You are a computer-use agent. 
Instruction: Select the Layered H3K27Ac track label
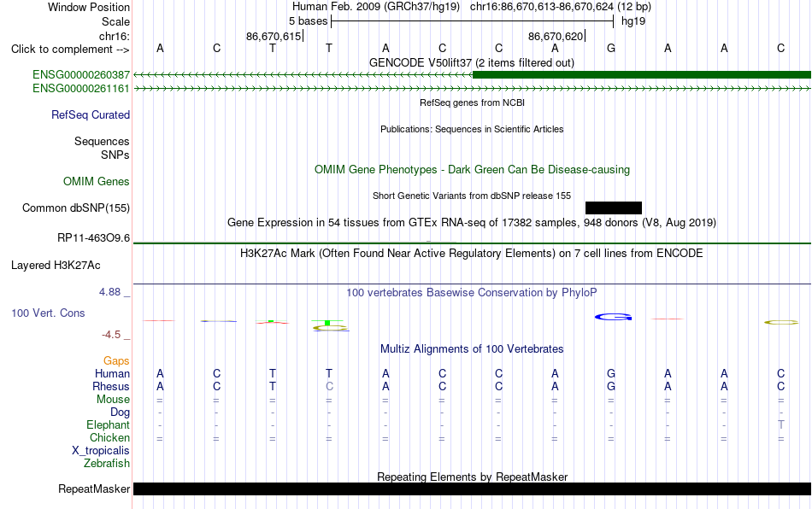(x=56, y=266)
